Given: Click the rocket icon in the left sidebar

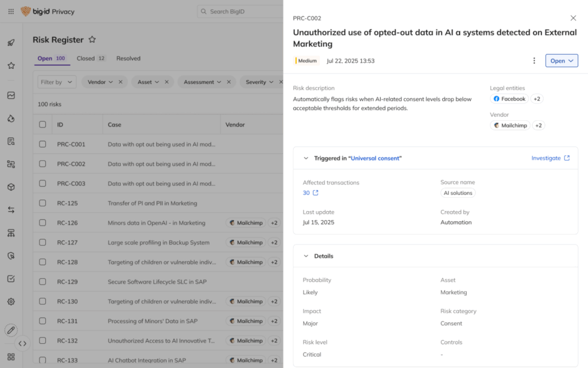Looking at the screenshot, I should click(11, 43).
